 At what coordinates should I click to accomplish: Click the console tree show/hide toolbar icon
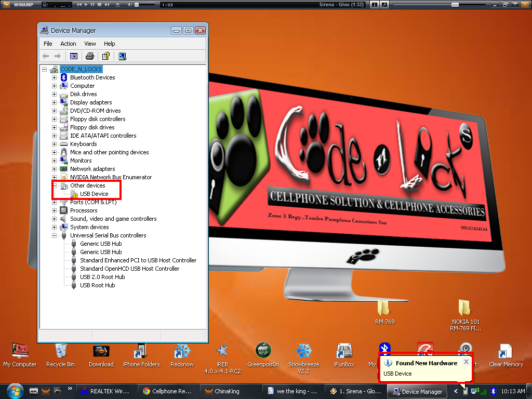click(74, 56)
